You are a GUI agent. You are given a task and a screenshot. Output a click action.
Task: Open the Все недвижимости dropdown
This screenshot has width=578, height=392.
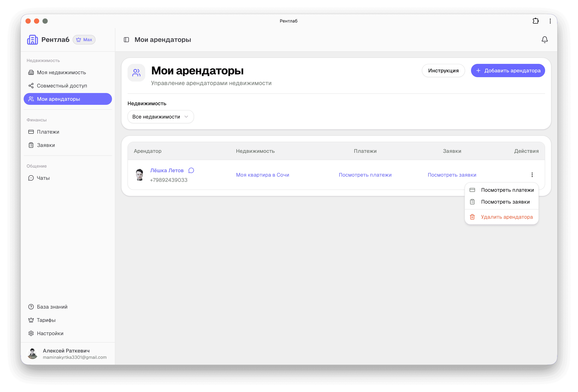(x=160, y=116)
